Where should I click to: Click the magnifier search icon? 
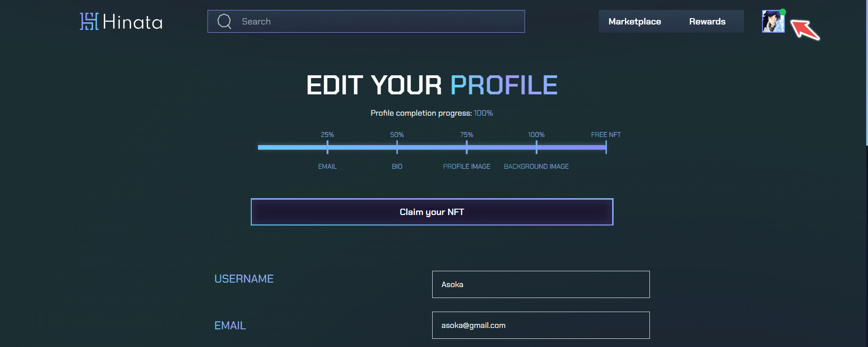224,21
